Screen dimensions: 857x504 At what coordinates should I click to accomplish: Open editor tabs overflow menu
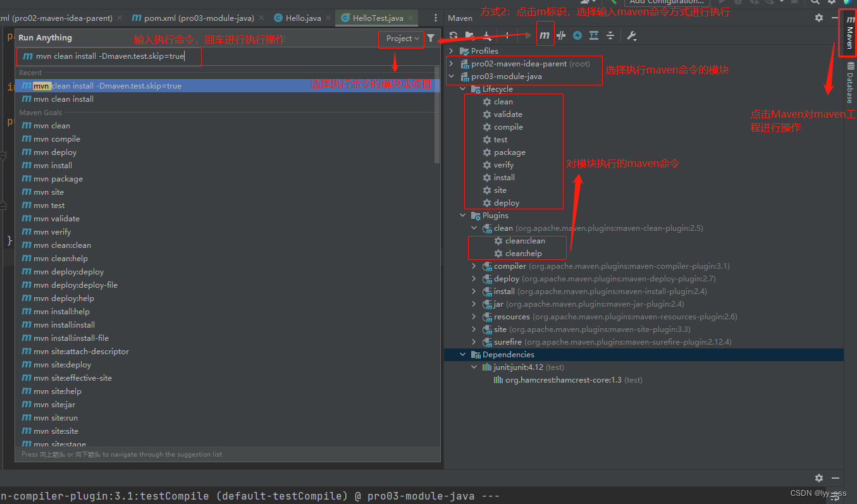point(435,18)
